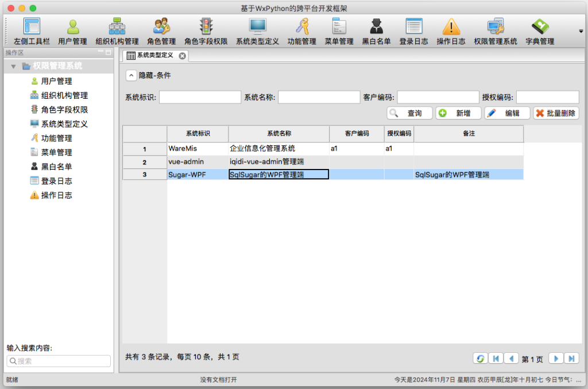Image resolution: width=588 pixels, height=389 pixels.
Task: Click the 编辑 edit button
Action: click(x=507, y=113)
